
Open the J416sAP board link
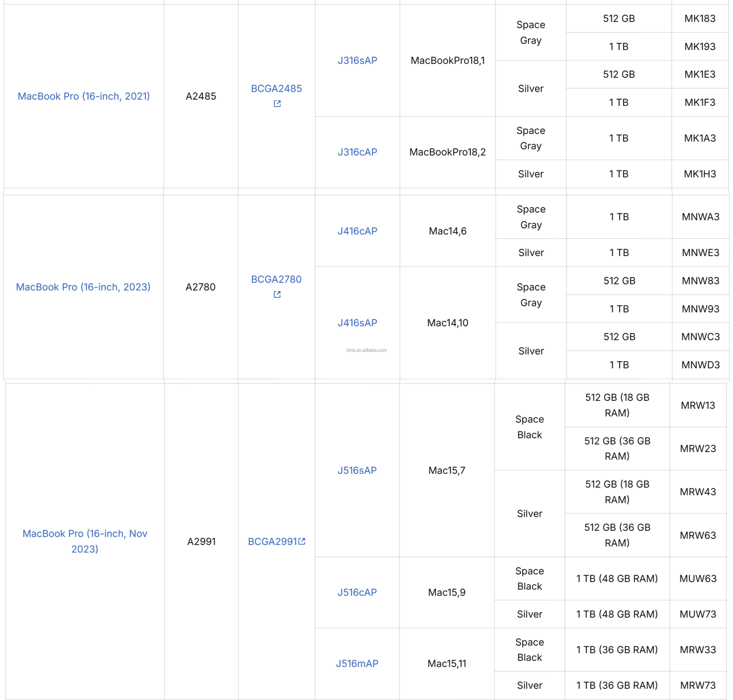click(x=357, y=323)
